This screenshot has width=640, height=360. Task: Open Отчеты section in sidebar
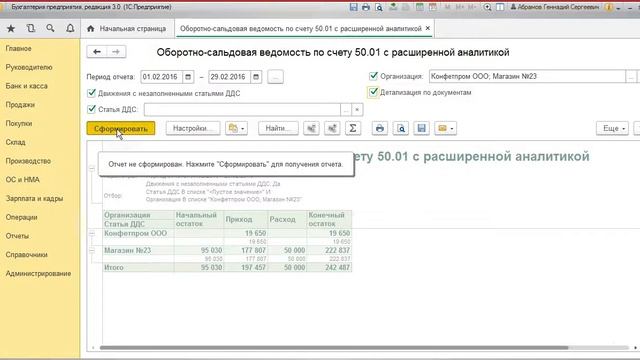[17, 236]
